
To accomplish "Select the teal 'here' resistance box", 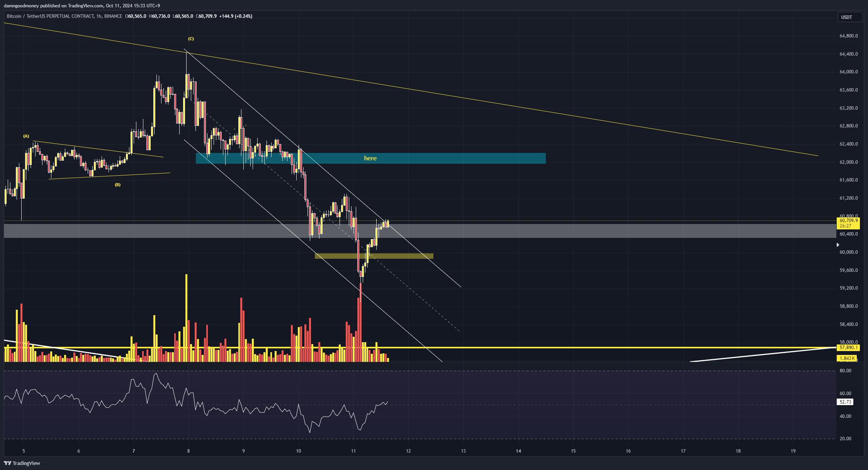I will [x=370, y=158].
